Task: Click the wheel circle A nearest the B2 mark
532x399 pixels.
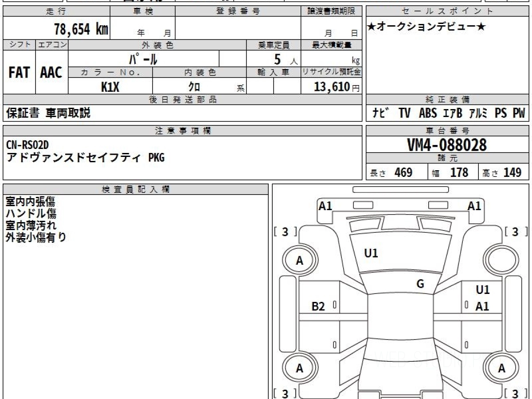Action: (300, 260)
